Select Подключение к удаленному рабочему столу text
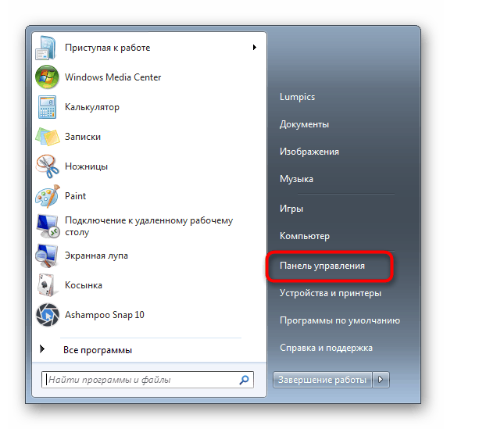The width and height of the screenshot is (504, 429). [148, 226]
